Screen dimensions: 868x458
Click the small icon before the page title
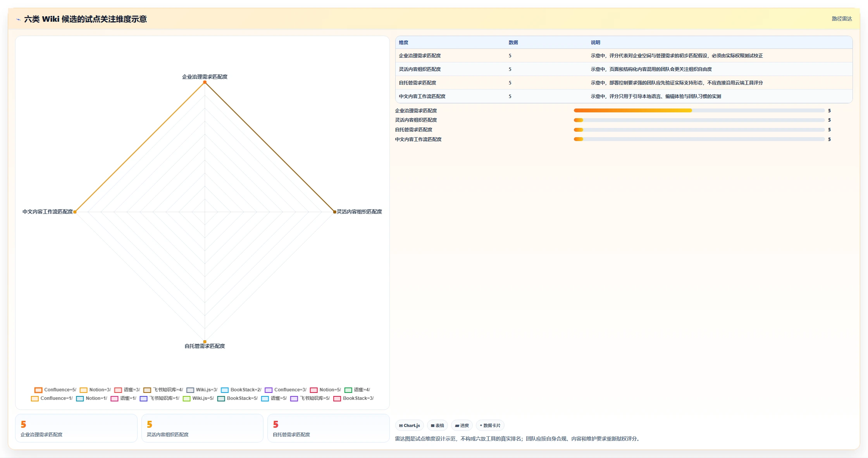tap(18, 19)
